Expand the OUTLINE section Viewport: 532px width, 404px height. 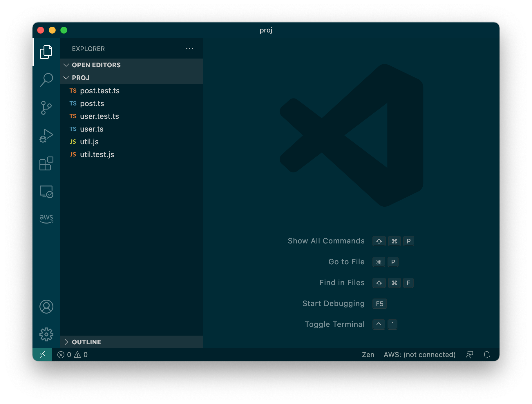pos(132,342)
